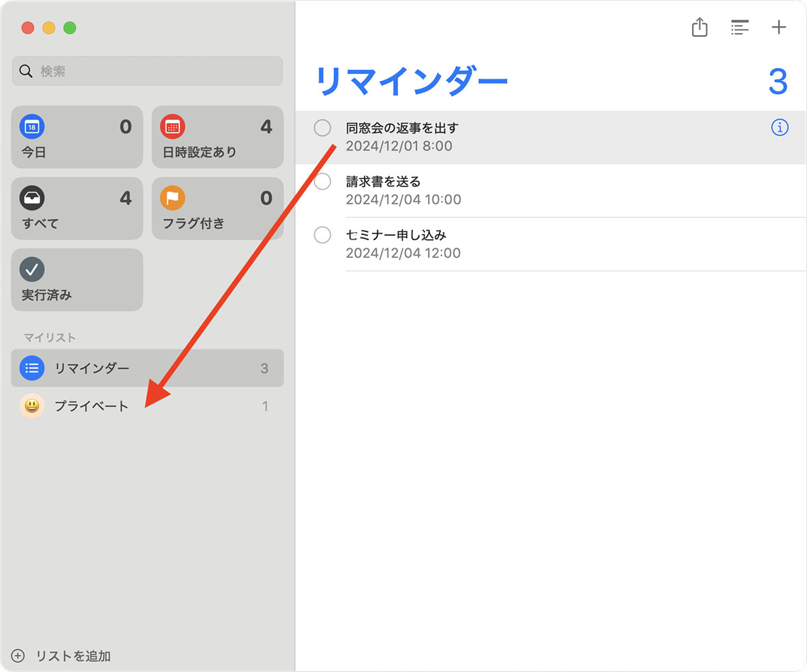Mark 同窓会の返事を出す as completed
This screenshot has width=807, height=672.
pos(323,127)
